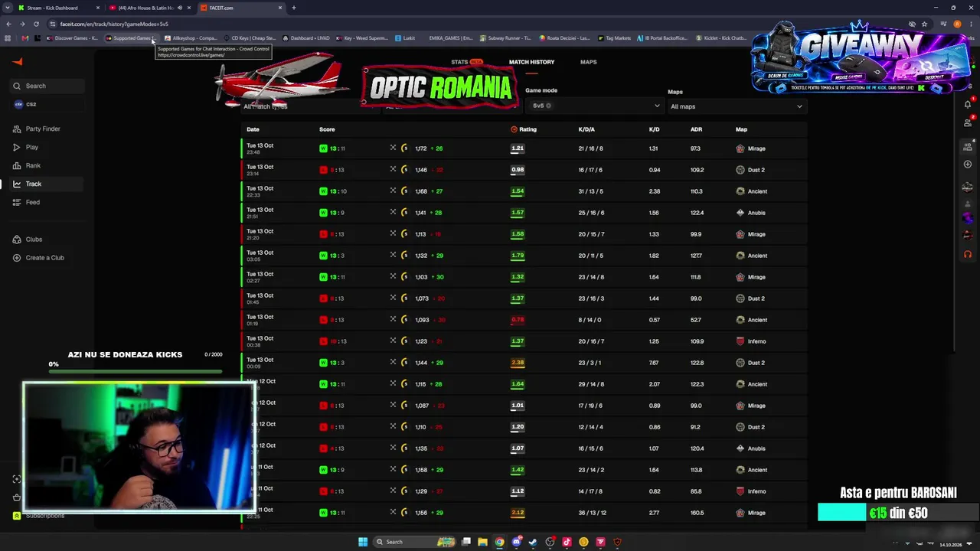The image size is (980, 551).
Task: Click the plus circle icon in right rail
Action: [968, 165]
